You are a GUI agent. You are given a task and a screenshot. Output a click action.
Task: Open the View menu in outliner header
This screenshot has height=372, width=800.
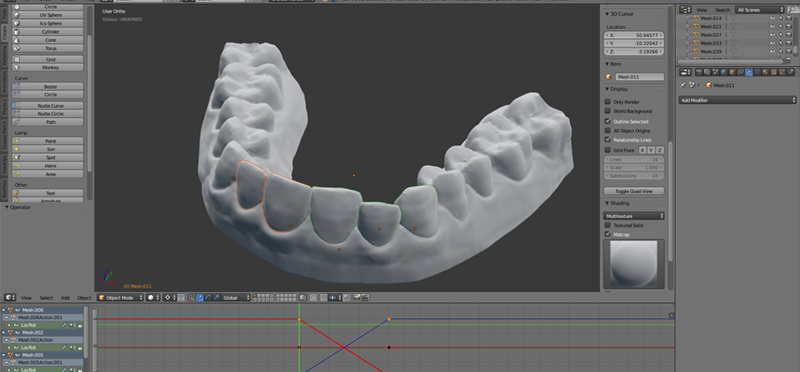coord(702,10)
